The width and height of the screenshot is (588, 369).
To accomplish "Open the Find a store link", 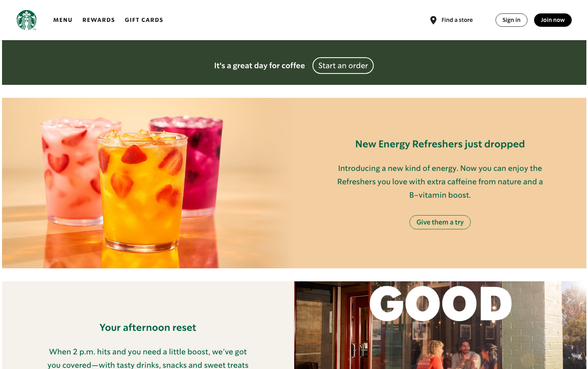I will click(457, 20).
